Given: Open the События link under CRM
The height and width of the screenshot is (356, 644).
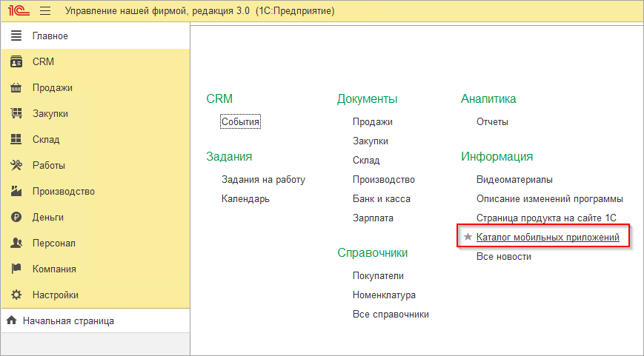Looking at the screenshot, I should pyautogui.click(x=240, y=122).
